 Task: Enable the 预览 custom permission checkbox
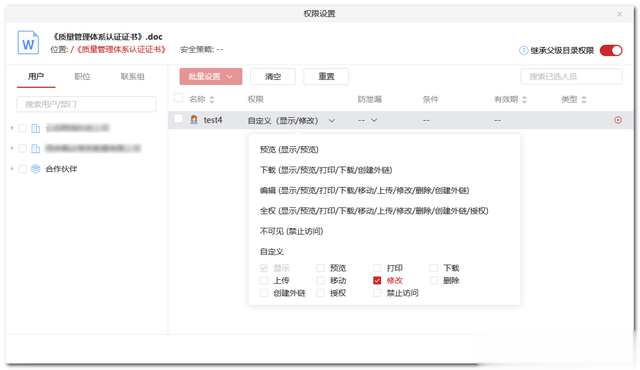pos(321,268)
